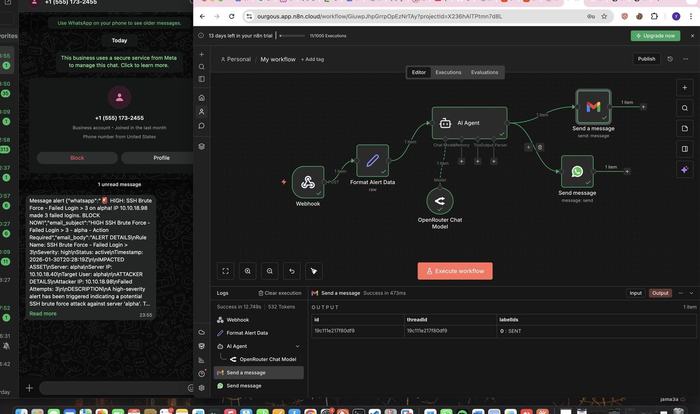Select Gmail Send a message log entry
The width and height of the screenshot is (700, 414).
pos(259,372)
